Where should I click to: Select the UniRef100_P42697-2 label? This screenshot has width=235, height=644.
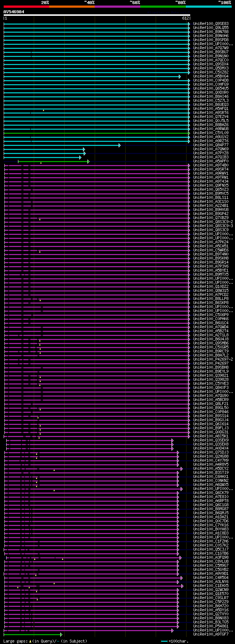coord(213,359)
